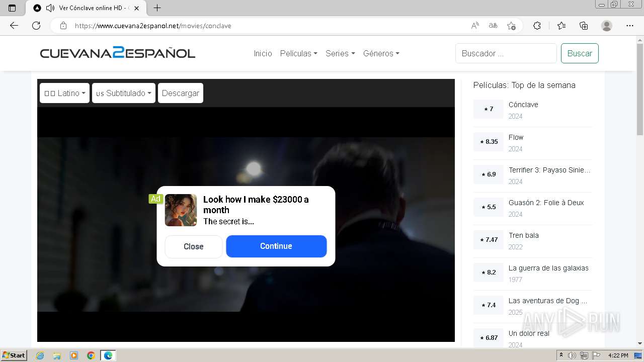Open Flow movie link
644x362 pixels.
point(516,137)
